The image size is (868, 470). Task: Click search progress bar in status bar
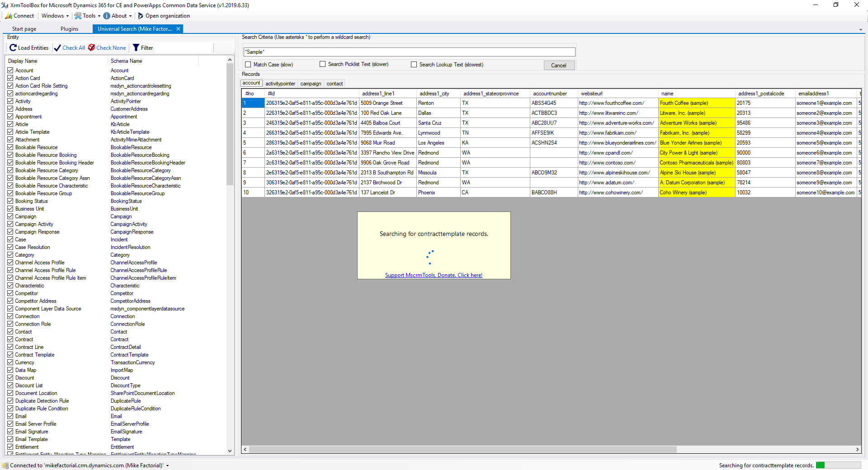pyautogui.click(x=838, y=465)
